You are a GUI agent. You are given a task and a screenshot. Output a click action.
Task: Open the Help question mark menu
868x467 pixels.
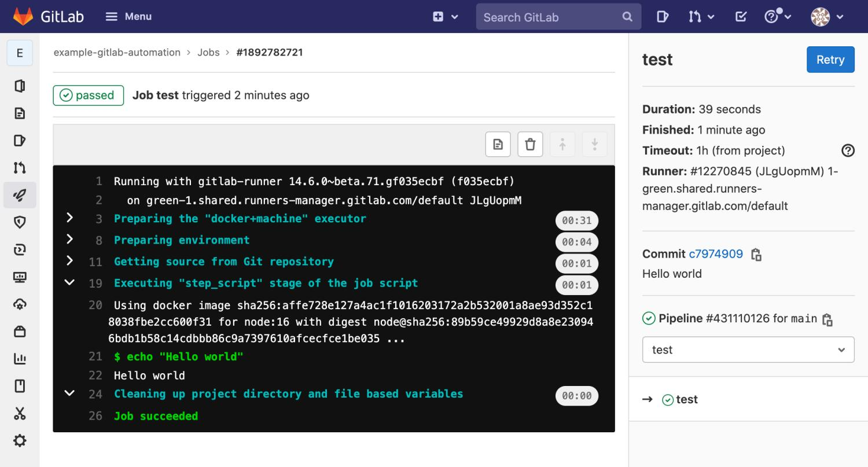[x=777, y=17]
